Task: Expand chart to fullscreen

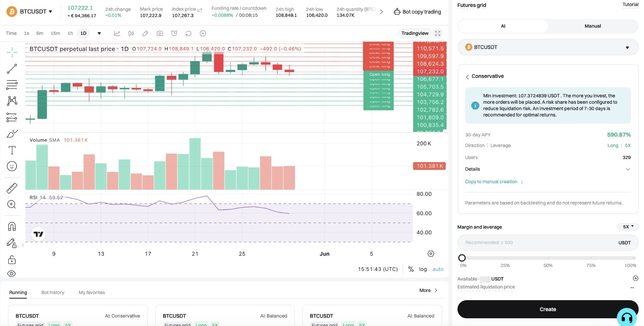Action: (x=438, y=33)
